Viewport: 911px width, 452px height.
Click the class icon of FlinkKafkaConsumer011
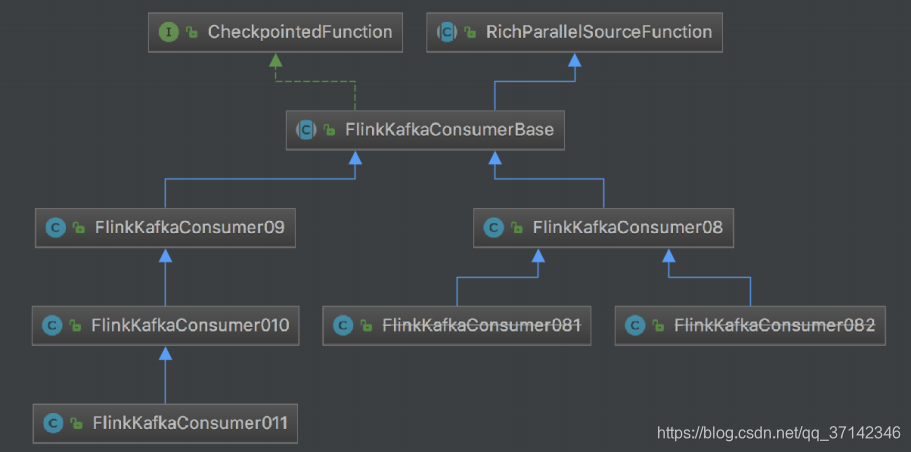pos(53,424)
